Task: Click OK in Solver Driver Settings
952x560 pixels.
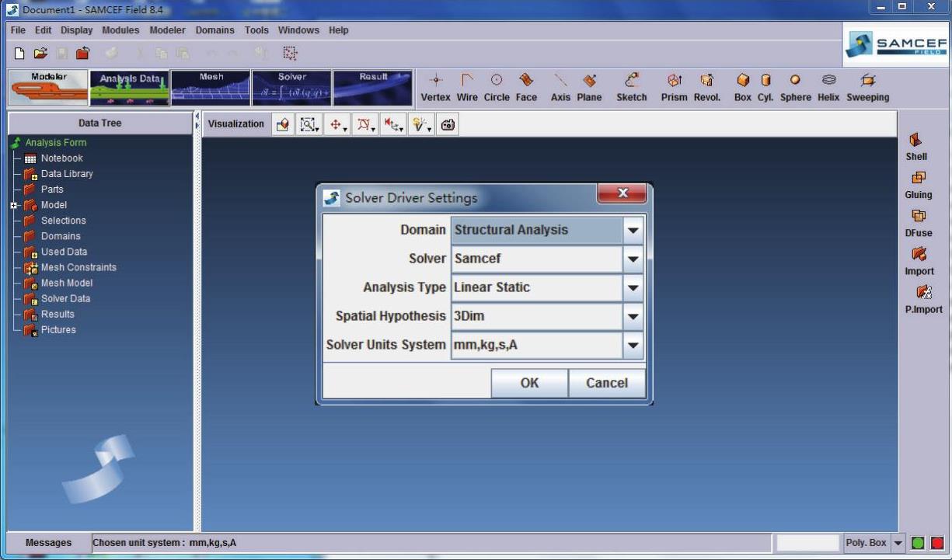Action: pyautogui.click(x=529, y=383)
